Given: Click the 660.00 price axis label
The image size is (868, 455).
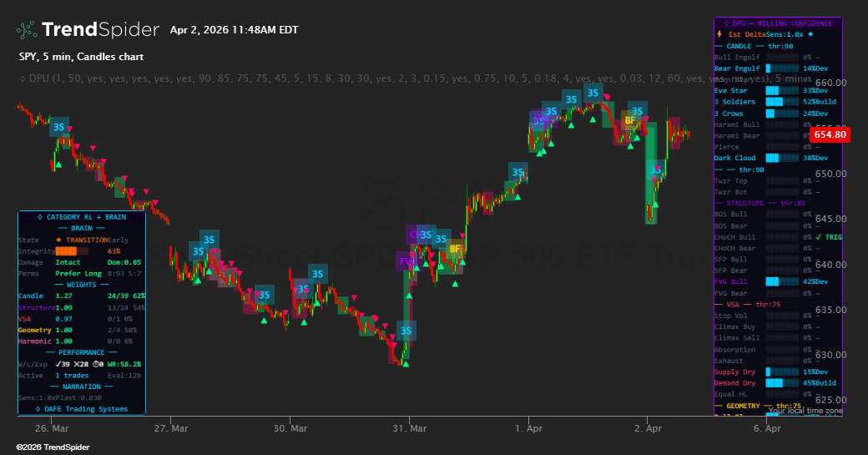Looking at the screenshot, I should (831, 83).
